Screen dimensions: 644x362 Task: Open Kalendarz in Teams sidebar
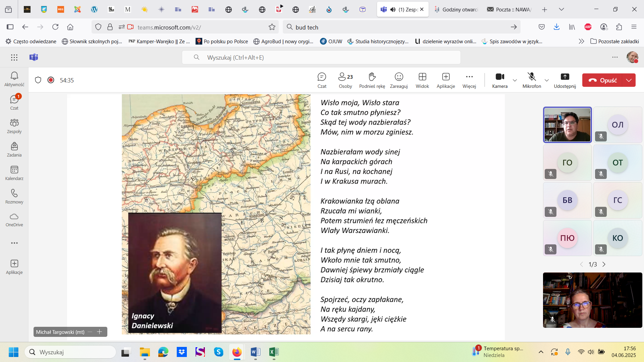14,173
